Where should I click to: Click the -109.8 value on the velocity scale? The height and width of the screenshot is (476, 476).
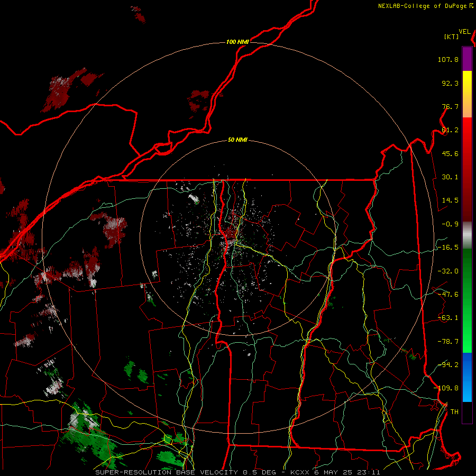coord(446,388)
